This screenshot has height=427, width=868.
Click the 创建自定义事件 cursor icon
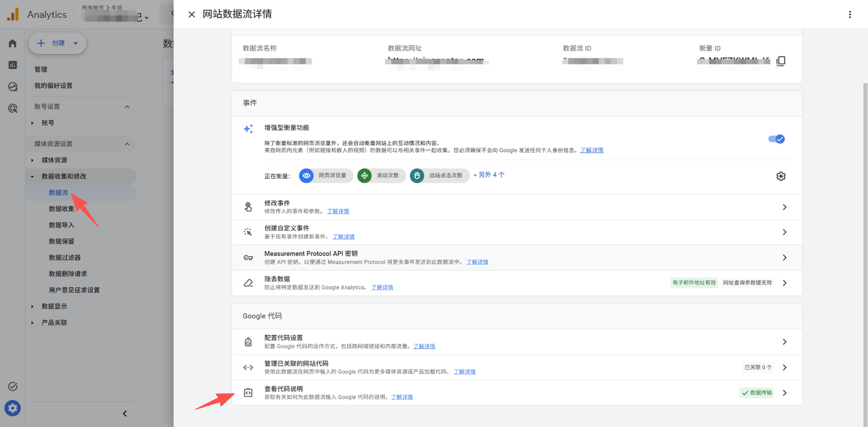(248, 232)
